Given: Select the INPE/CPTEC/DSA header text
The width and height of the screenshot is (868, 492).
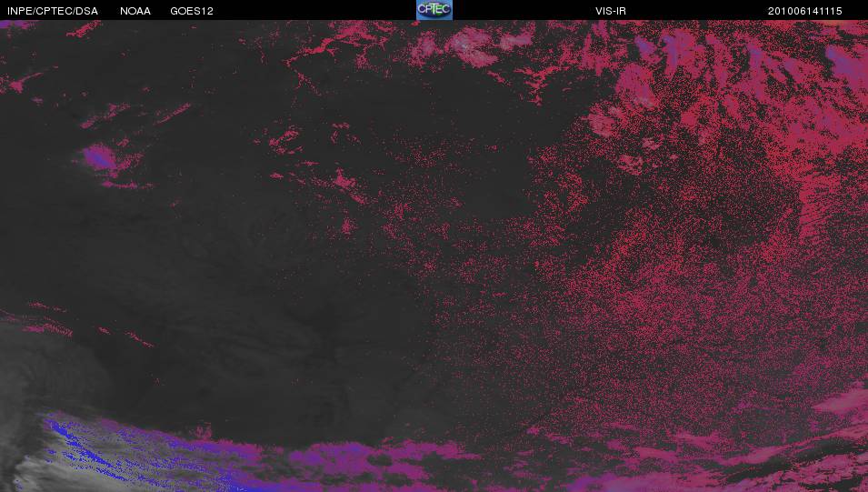Looking at the screenshot, I should 53,11.
